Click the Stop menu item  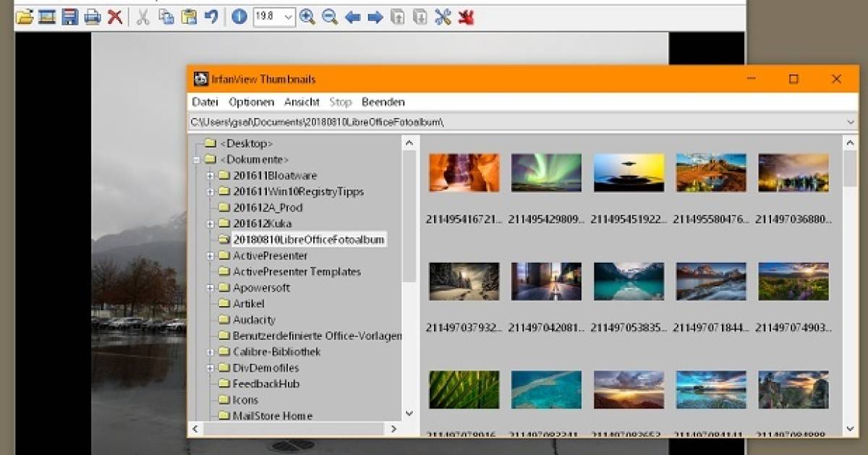(x=340, y=102)
